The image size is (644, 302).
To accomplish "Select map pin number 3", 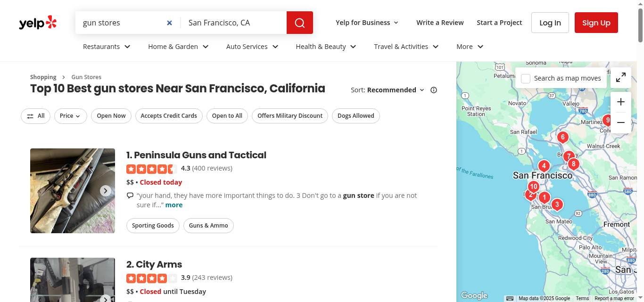I will coord(557,204).
